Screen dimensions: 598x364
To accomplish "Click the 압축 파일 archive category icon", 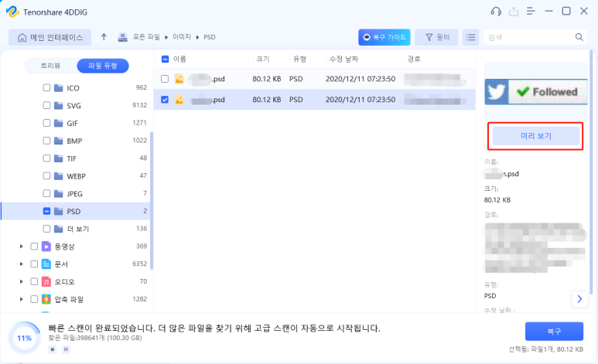I will point(46,299).
